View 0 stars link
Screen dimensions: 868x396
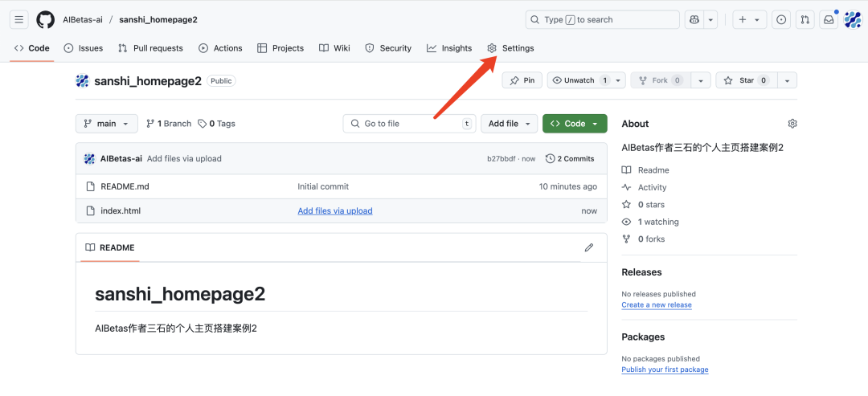(644, 204)
